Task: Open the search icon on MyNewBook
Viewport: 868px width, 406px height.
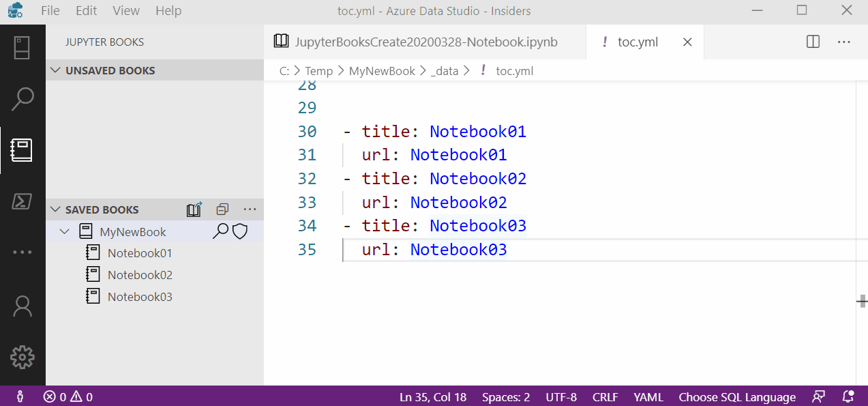Action: (221, 231)
